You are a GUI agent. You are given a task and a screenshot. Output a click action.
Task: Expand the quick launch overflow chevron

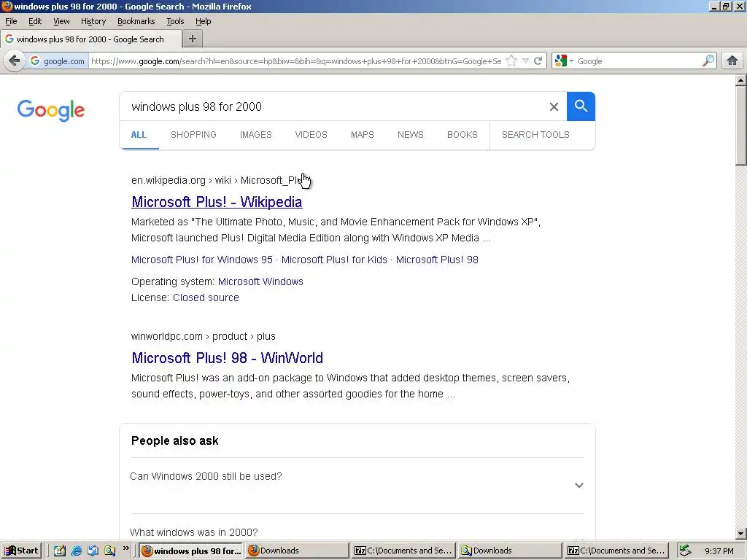point(125,548)
